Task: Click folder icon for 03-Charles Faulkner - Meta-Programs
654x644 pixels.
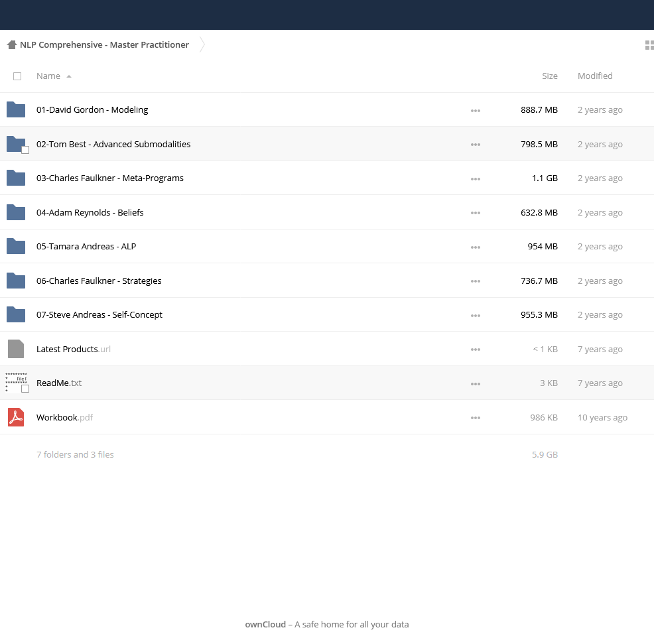Action: tap(16, 178)
